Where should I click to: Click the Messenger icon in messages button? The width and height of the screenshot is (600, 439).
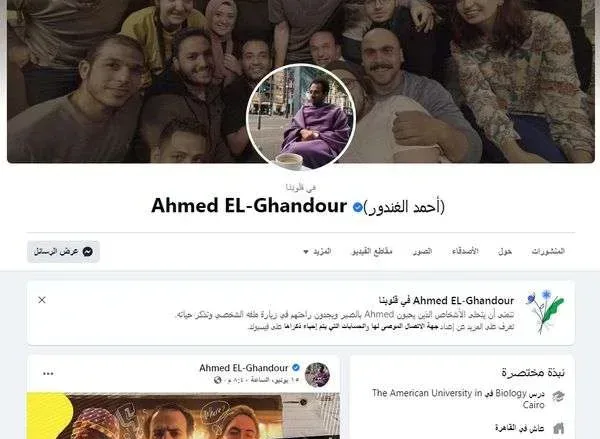point(88,252)
